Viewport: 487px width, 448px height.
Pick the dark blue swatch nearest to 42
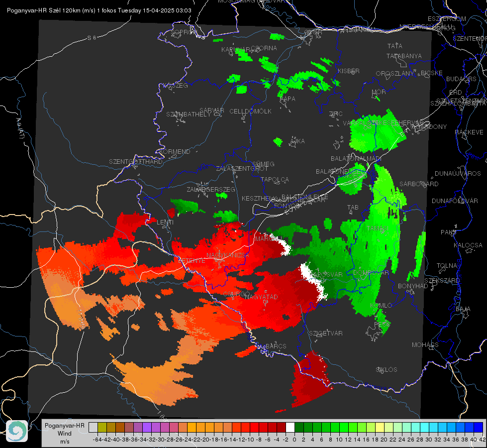coord(479,428)
